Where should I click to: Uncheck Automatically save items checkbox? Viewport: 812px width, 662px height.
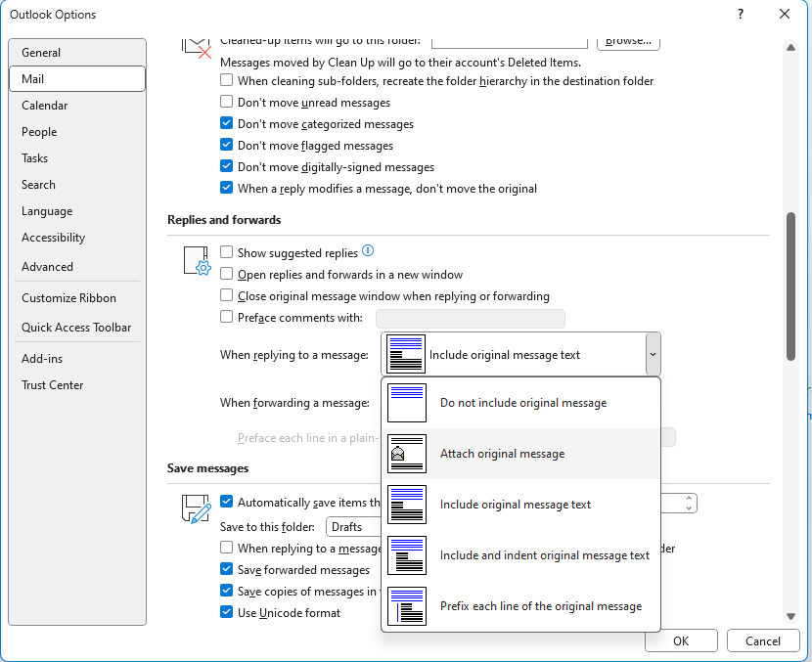coord(226,501)
